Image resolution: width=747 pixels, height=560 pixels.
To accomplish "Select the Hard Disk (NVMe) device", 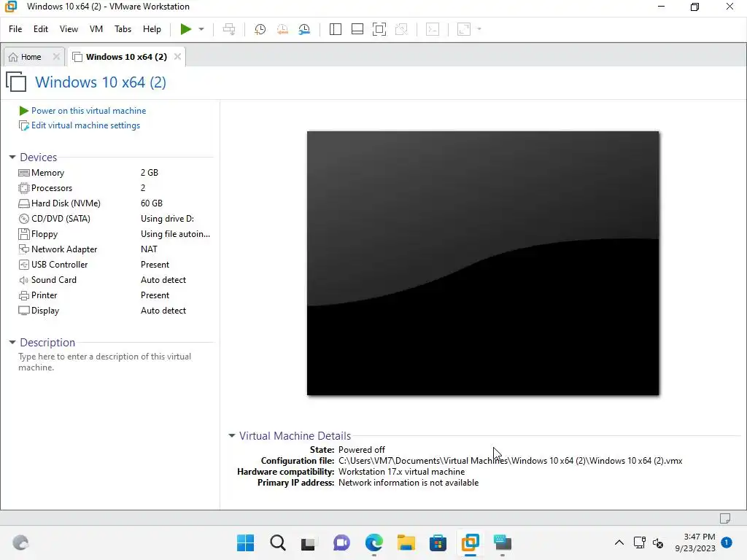I will [115, 203].
